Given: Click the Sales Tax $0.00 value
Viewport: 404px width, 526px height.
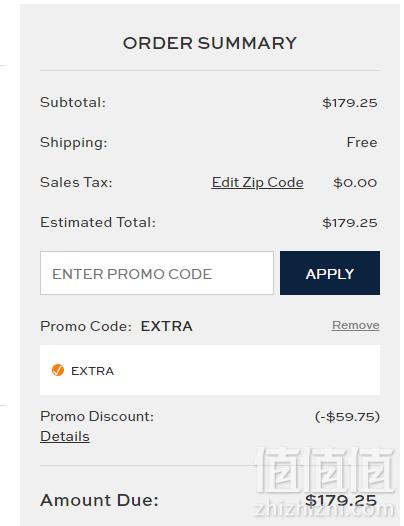Looking at the screenshot, I should click(355, 183).
